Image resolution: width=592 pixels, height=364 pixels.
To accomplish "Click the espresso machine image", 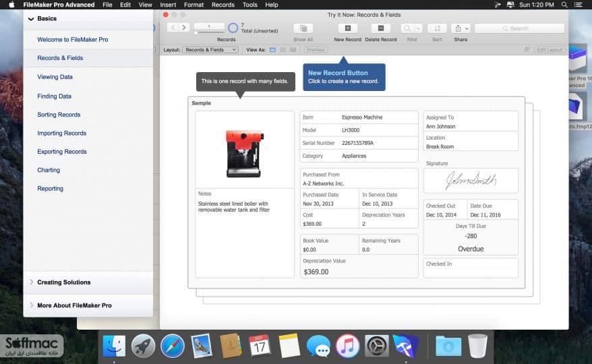I will point(244,153).
